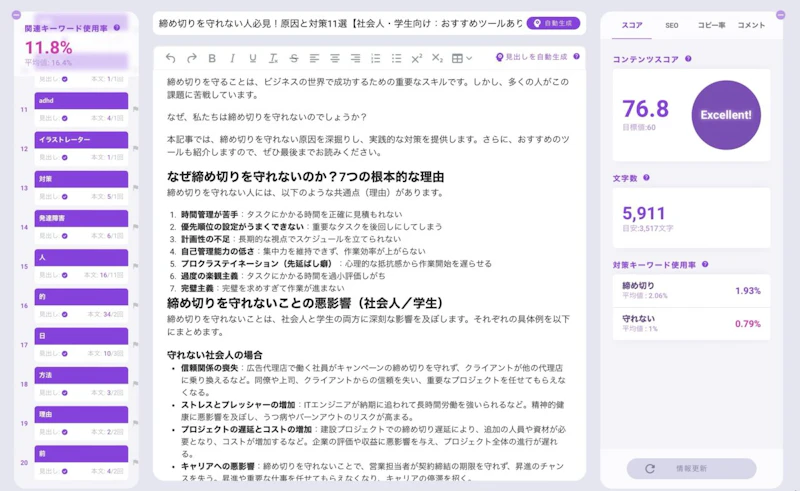Flag keyword row 20 前
800x491 pixels.
pos(135,462)
